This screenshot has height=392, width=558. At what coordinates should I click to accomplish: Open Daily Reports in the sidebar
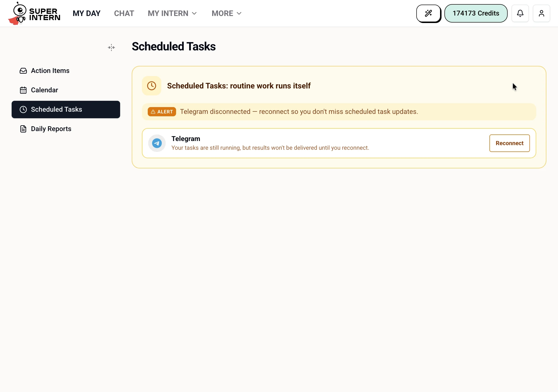[66, 129]
